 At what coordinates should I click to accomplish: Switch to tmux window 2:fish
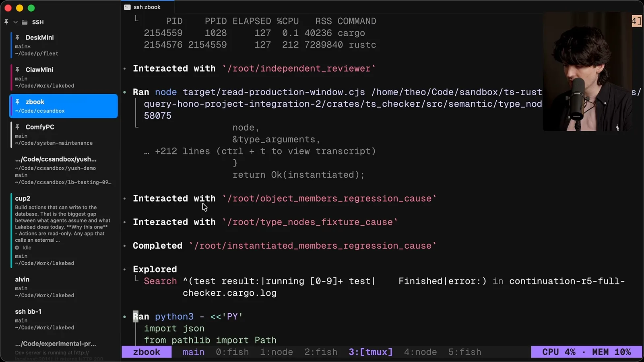tap(321, 352)
